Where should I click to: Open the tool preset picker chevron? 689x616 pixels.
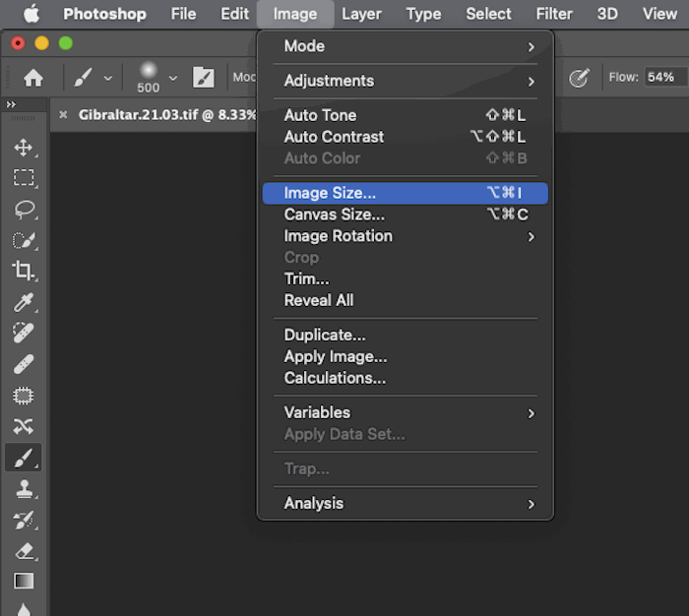tap(108, 78)
